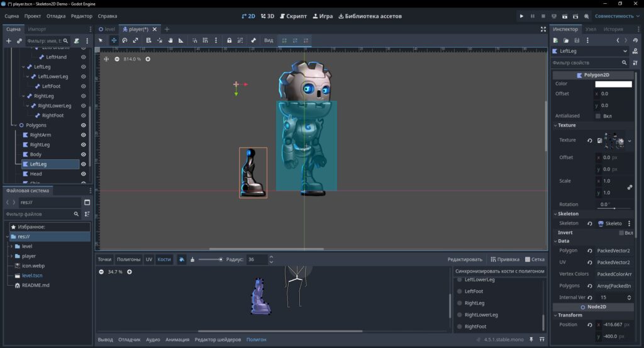This screenshot has height=348, width=644.
Task: Switch to Точки tab in polygon editor
Action: click(104, 259)
